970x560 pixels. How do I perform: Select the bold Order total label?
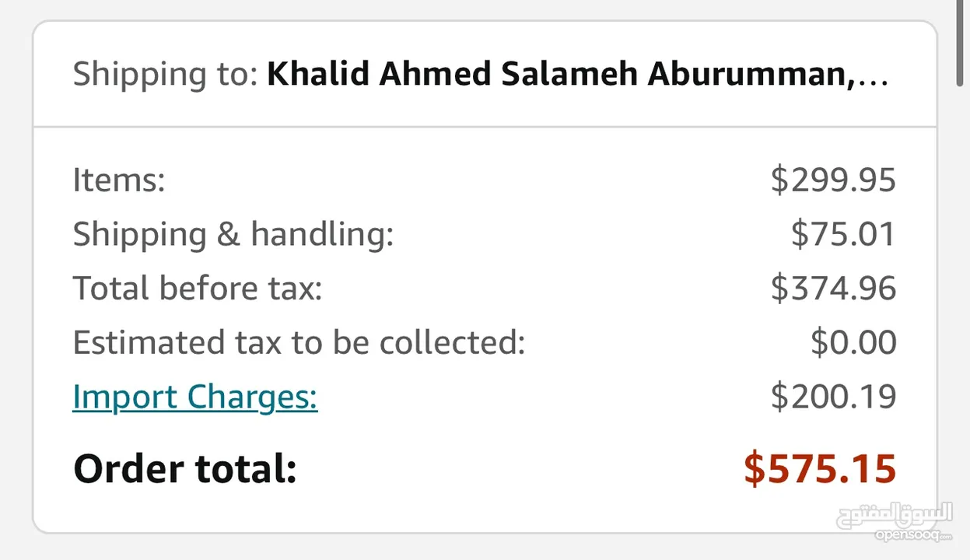click(185, 469)
